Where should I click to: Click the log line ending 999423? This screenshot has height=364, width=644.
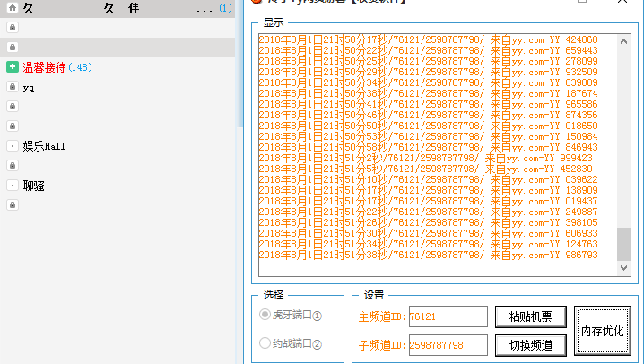425,158
